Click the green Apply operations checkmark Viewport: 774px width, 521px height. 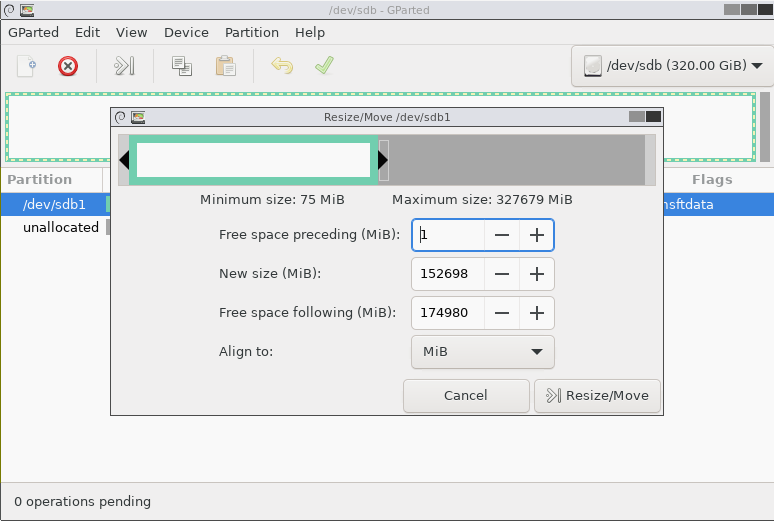tap(324, 65)
